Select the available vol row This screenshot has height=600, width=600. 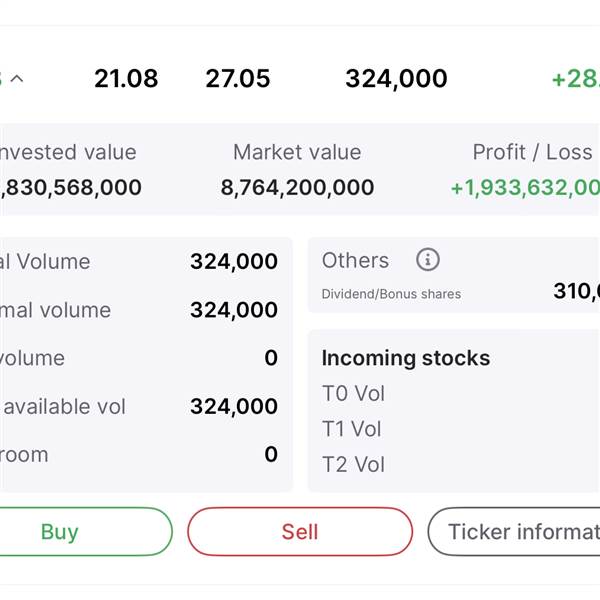(140, 406)
